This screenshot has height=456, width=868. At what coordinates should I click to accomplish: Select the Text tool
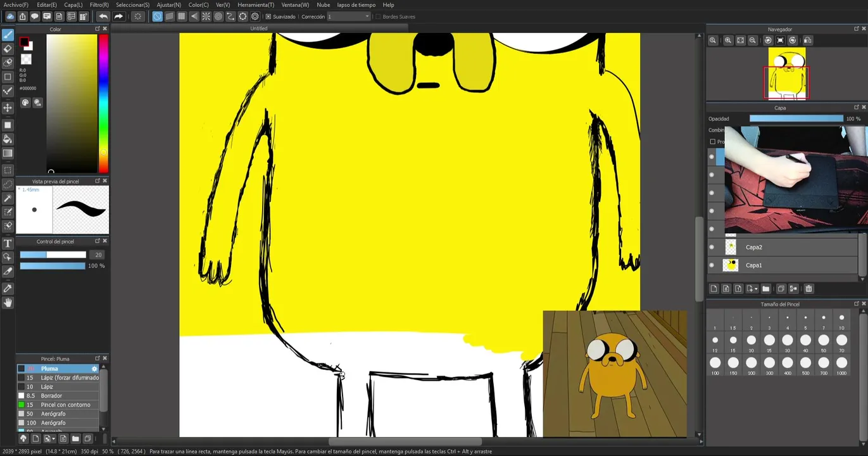point(8,243)
